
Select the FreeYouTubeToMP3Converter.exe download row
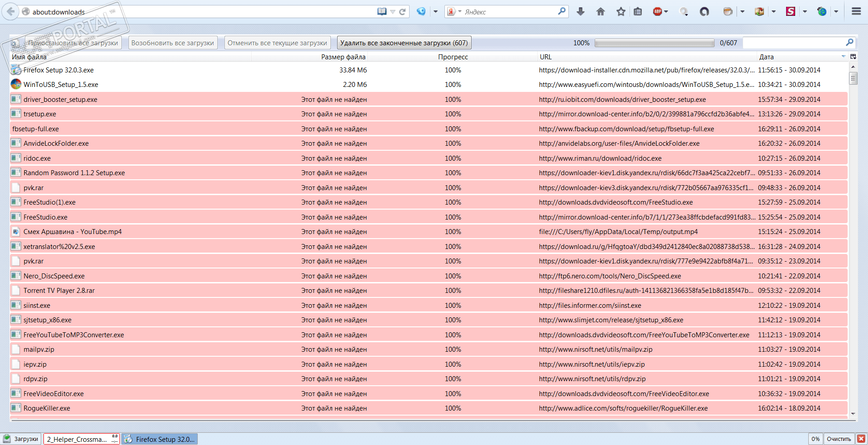click(429, 335)
